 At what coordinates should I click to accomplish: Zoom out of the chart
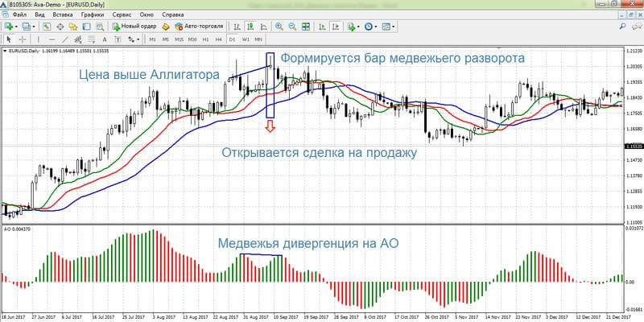tap(294, 27)
